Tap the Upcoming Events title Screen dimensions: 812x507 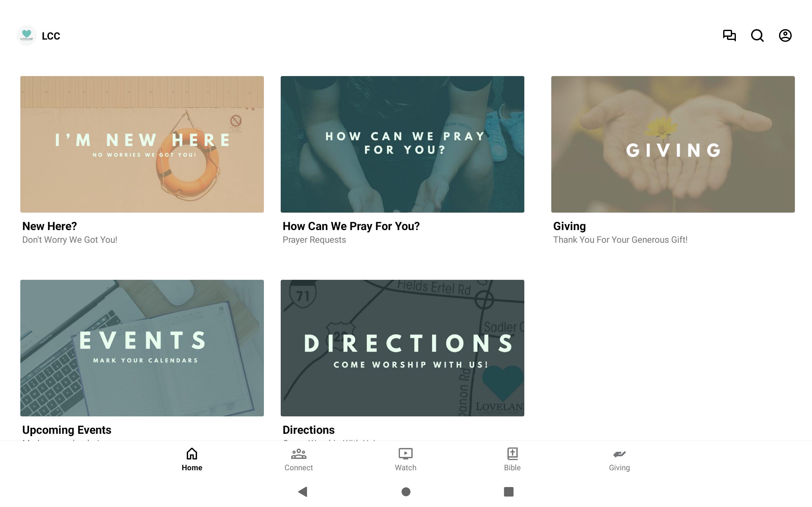point(66,430)
